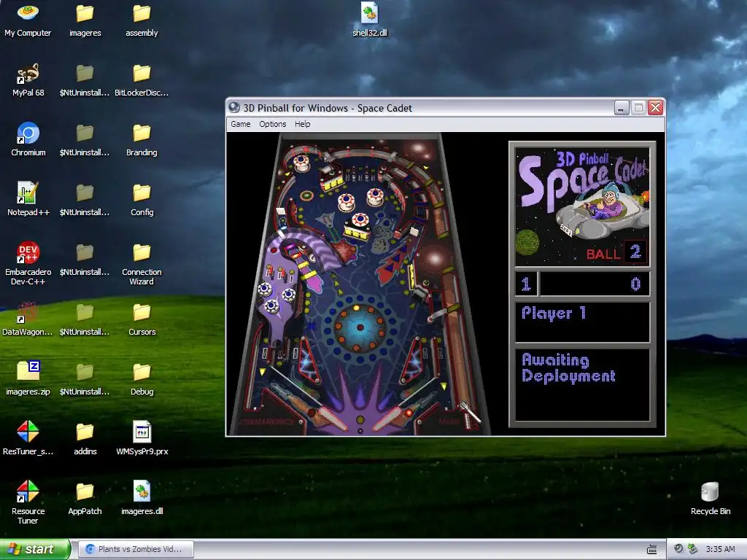Select the addins folder
Viewport: 747px width, 560px height.
85,438
